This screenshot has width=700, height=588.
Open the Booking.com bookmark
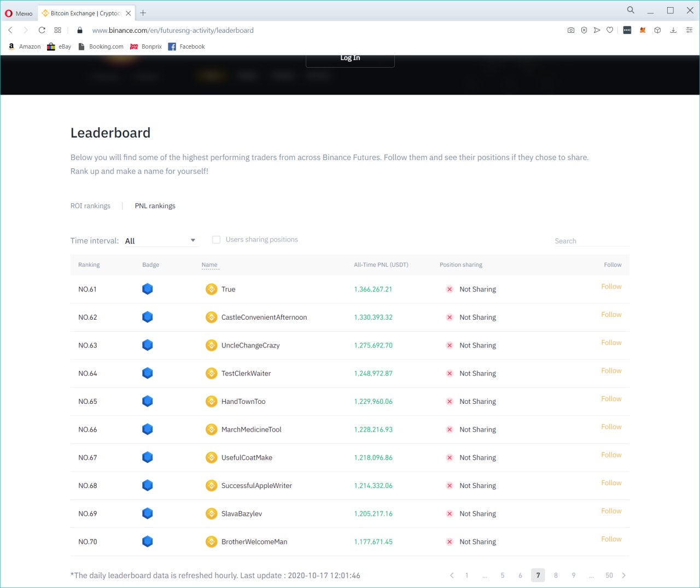pos(101,46)
